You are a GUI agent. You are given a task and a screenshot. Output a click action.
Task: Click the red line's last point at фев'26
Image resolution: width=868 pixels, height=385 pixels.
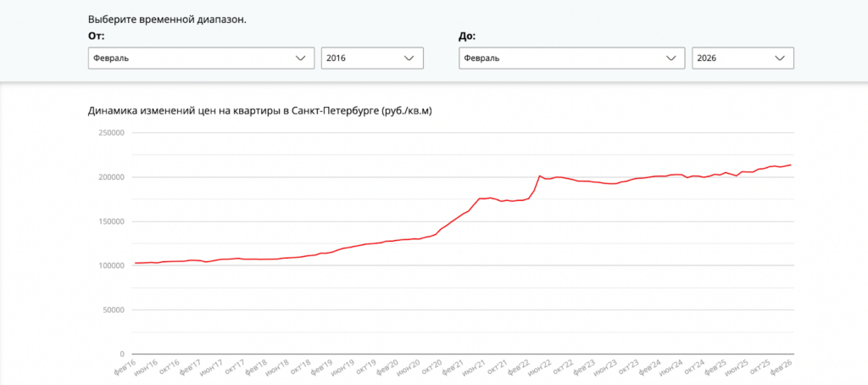(790, 165)
